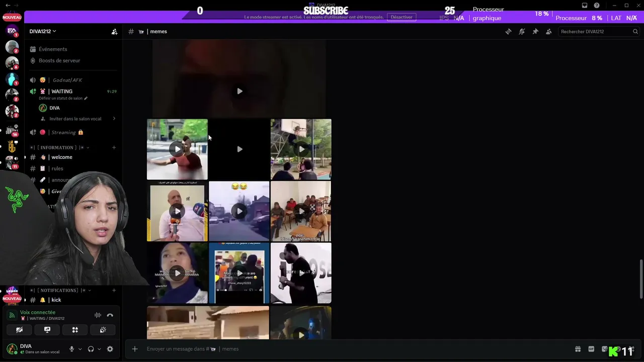Screen dimensions: 644x362
Task: Open user settings gear icon
Action: coord(110,349)
